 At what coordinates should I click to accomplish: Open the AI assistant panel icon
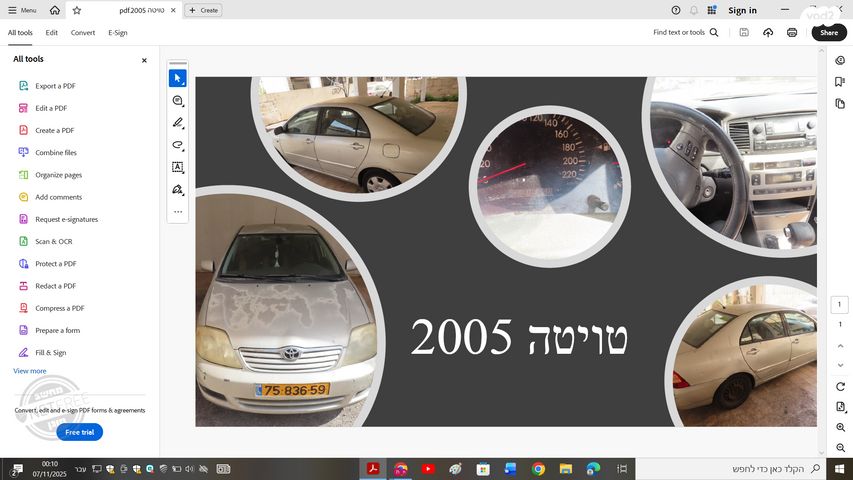[x=840, y=60]
